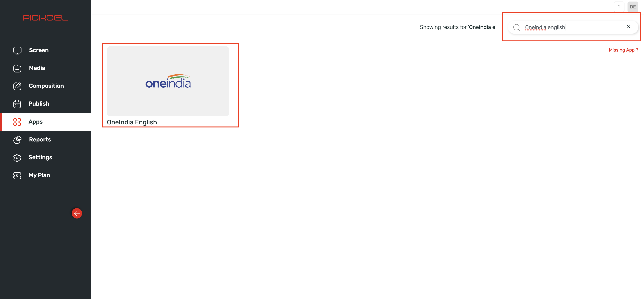Open Reports section

pos(40,140)
